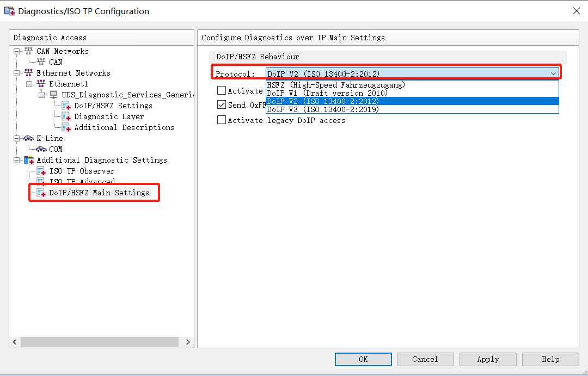Screen dimensions: 588x376
Task: Collapse the Ethernet Networks tree node
Action: [x=16, y=73]
